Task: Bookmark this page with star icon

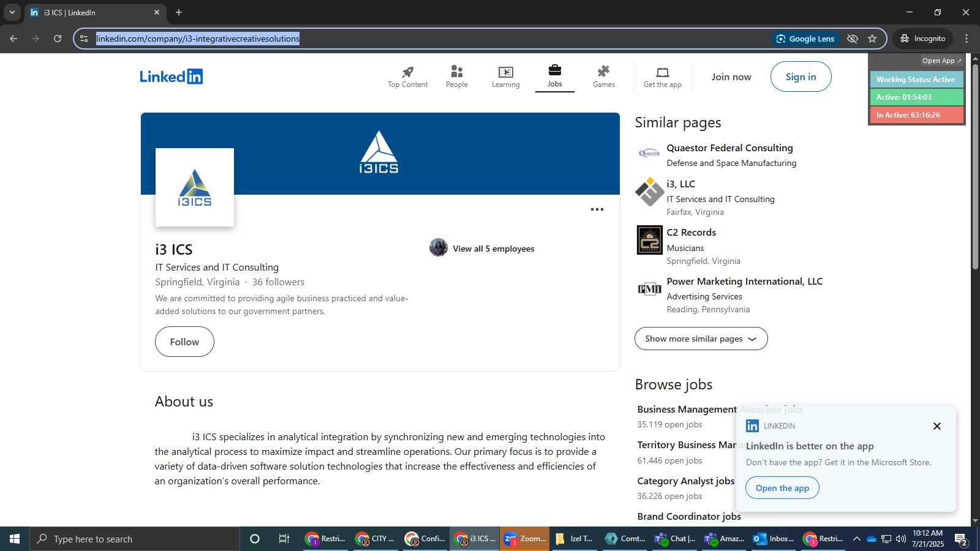Action: coord(872,39)
